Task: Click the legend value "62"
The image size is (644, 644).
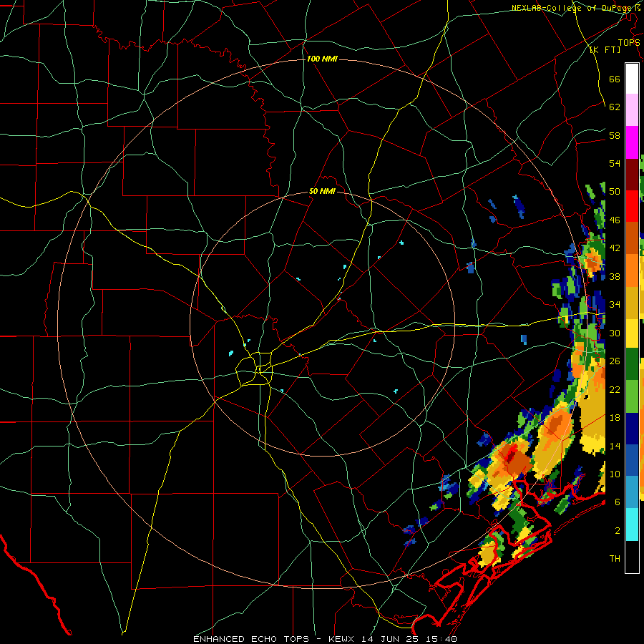Action: point(615,107)
